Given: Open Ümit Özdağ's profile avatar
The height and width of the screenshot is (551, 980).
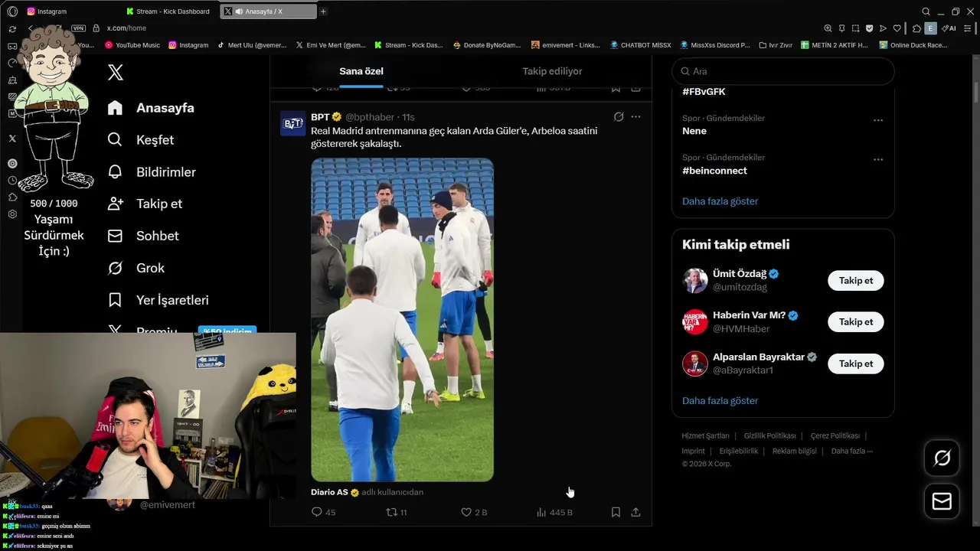Looking at the screenshot, I should pos(695,280).
